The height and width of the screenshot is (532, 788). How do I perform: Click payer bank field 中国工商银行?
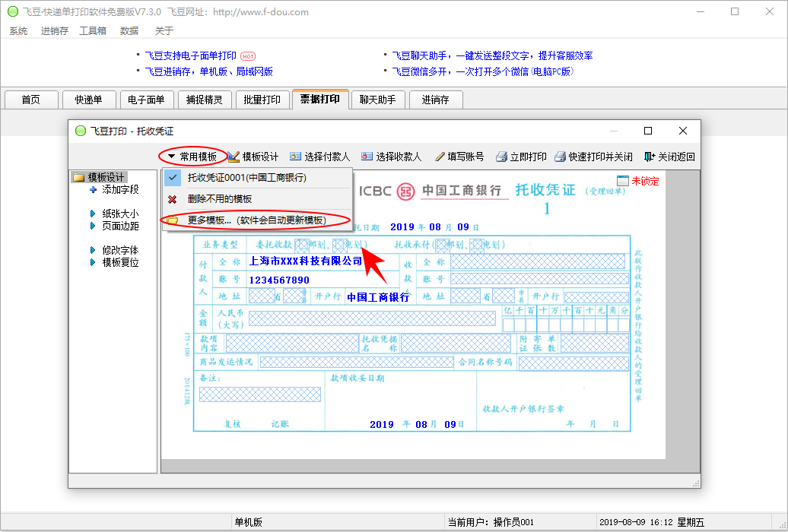point(379,297)
